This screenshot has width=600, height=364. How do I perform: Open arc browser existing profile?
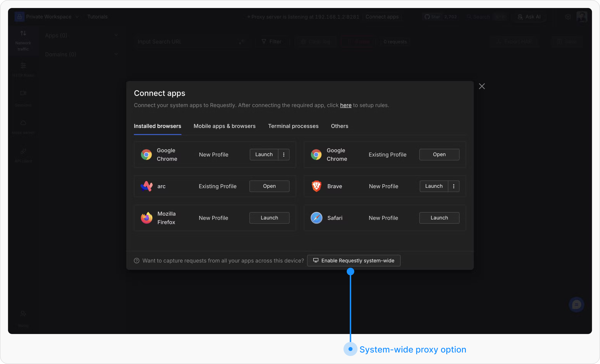[x=269, y=186]
